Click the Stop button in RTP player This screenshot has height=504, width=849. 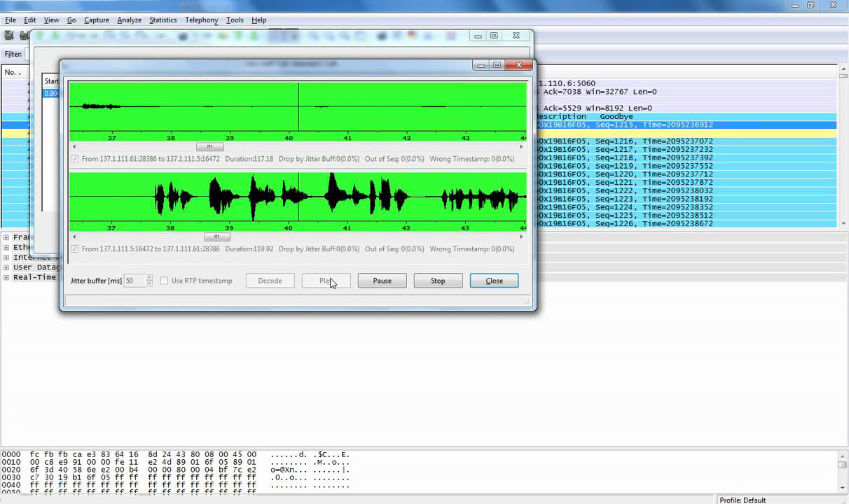438,281
